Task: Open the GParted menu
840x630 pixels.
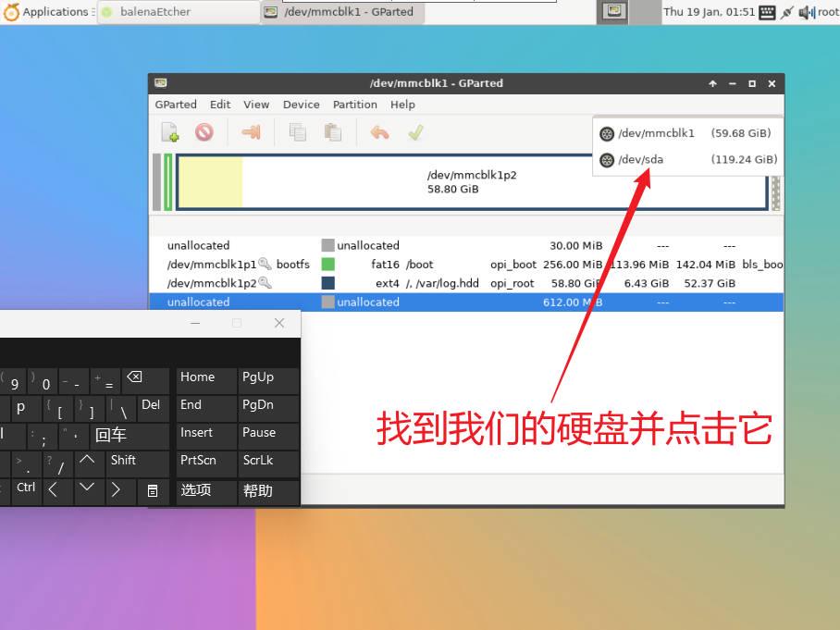Action: [176, 105]
